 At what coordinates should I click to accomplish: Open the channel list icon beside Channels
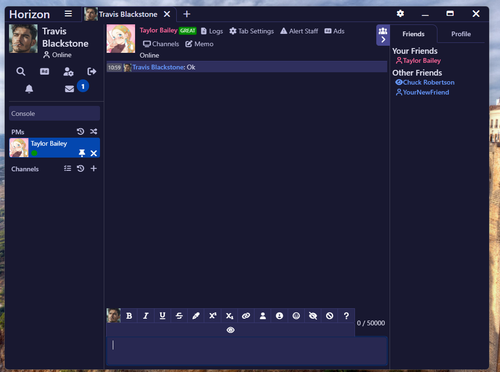tap(67, 168)
